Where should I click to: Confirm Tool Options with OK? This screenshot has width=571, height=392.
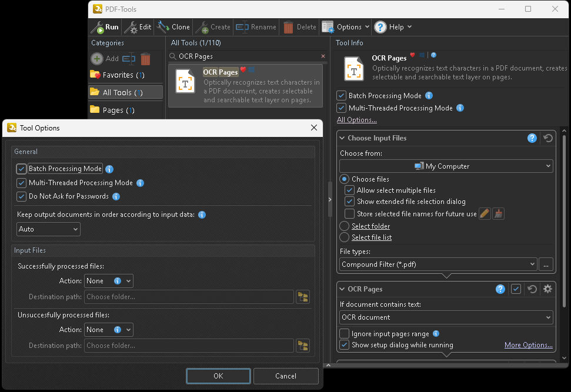tap(218, 376)
